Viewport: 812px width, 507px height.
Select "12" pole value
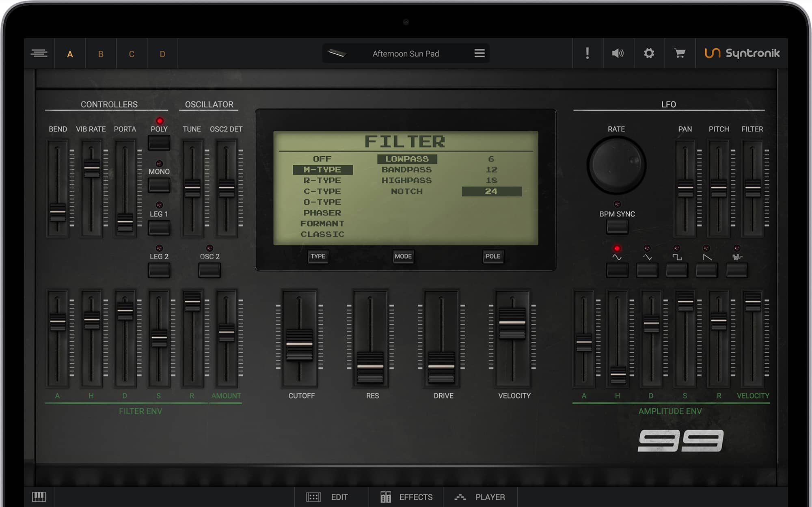tap(491, 170)
